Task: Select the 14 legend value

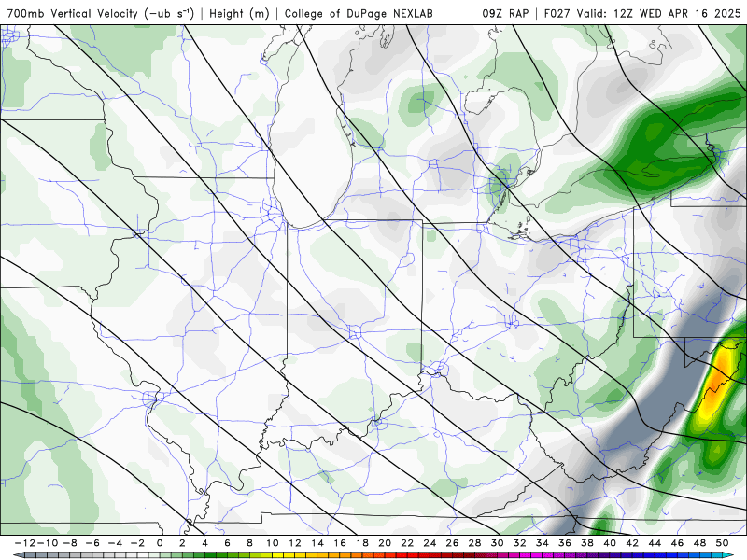Action: [x=317, y=543]
